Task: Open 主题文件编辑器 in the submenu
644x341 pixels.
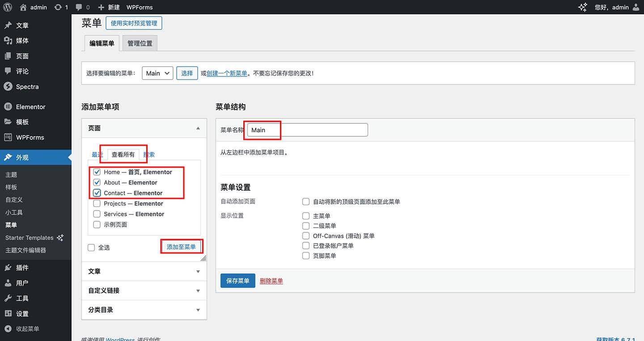Action: pyautogui.click(x=25, y=250)
